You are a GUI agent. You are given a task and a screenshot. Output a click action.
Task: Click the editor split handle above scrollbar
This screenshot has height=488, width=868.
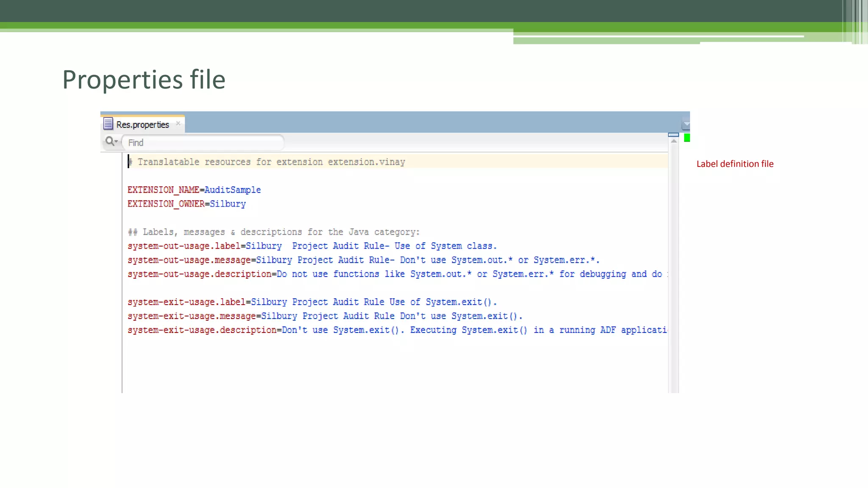pyautogui.click(x=673, y=135)
